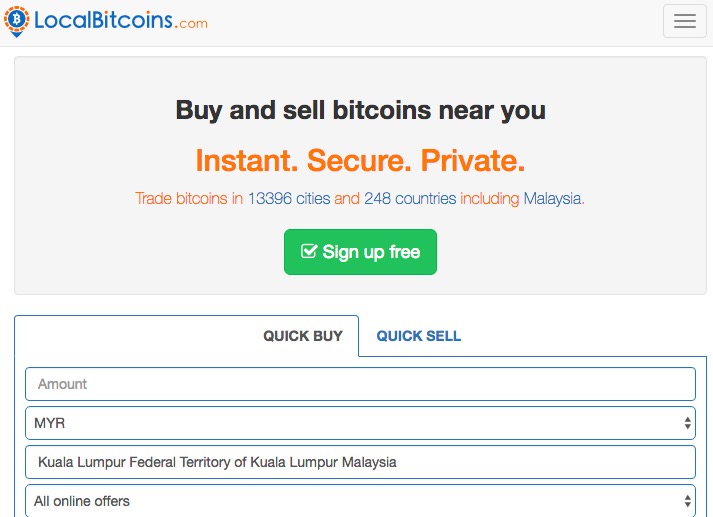Viewport: 713px width, 517px height.
Task: Open the 13396 cities link
Action: point(289,199)
